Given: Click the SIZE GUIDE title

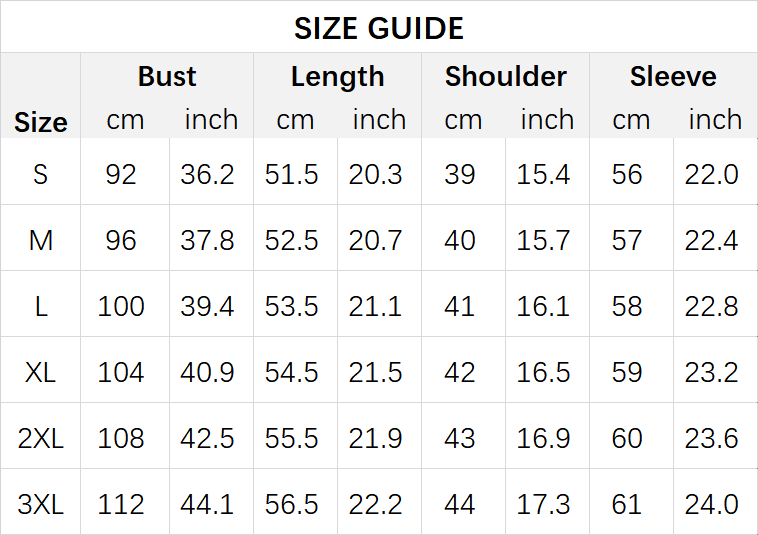Looking at the screenshot, I should [379, 28].
